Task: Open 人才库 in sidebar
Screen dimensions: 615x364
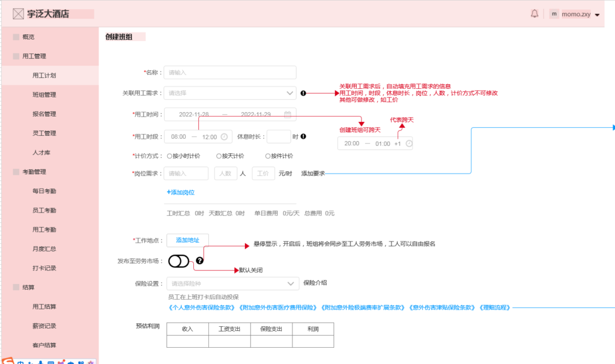Action: pos(41,152)
